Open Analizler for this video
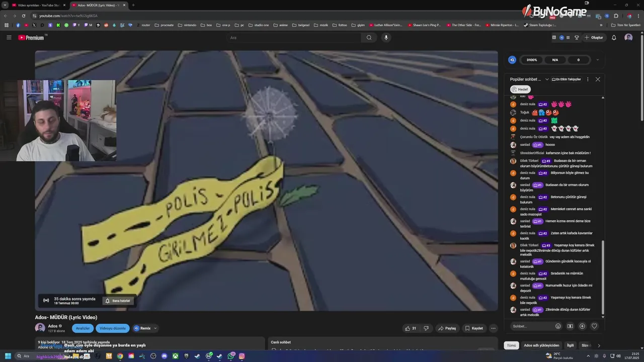 [83, 328]
